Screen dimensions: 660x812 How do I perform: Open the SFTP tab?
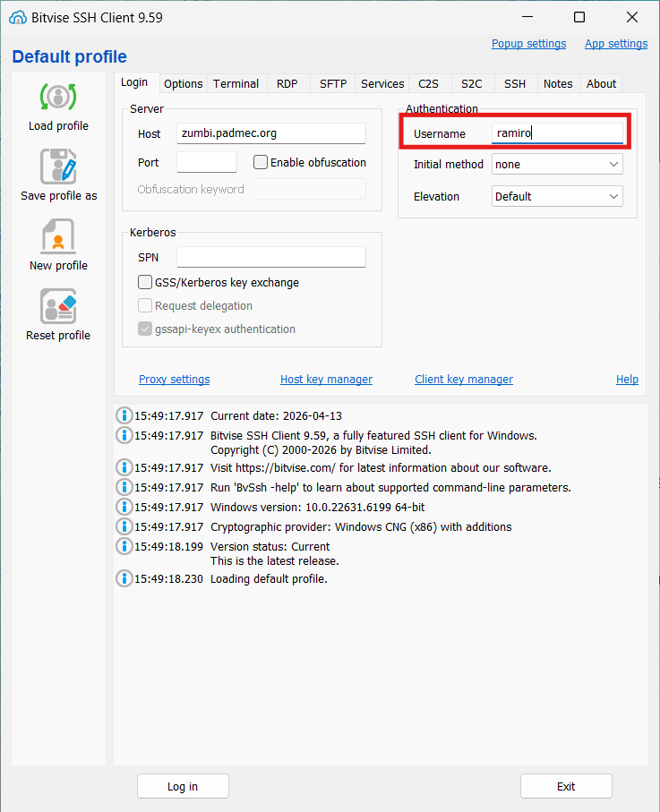pyautogui.click(x=333, y=84)
